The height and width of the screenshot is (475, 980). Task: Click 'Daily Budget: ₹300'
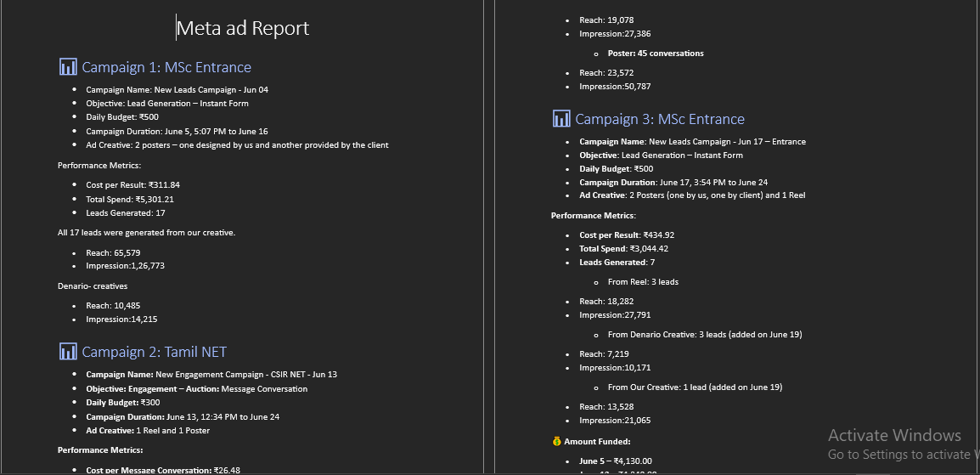122,403
